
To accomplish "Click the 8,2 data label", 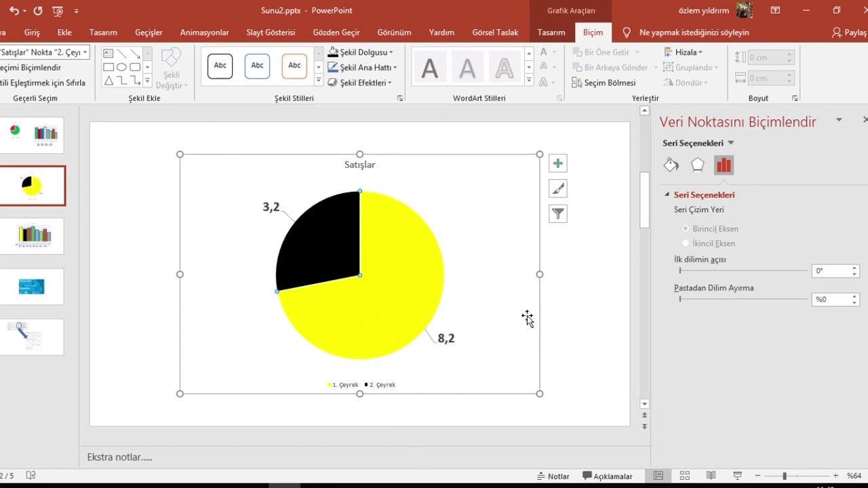I will pos(446,338).
